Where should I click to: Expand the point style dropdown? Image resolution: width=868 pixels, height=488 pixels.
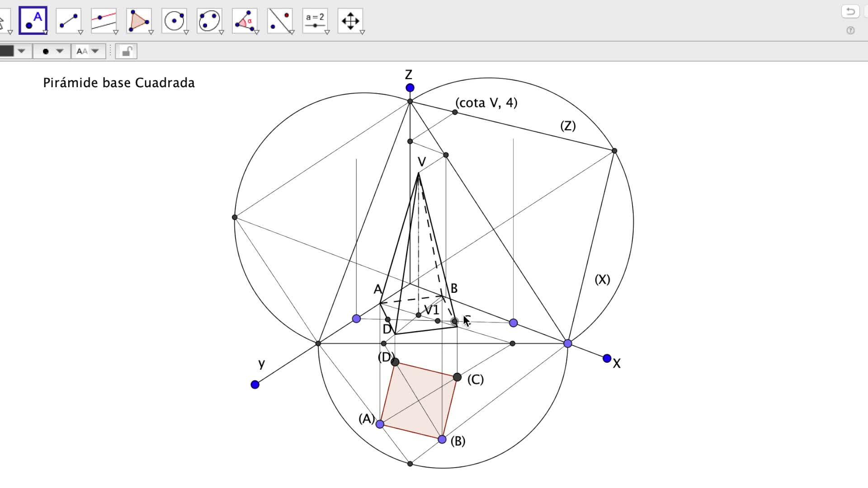click(x=60, y=51)
